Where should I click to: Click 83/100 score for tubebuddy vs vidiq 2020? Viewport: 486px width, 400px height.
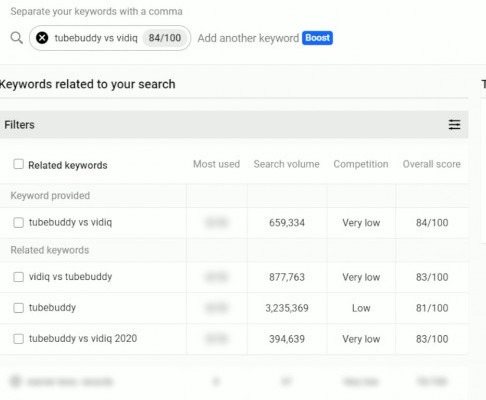click(432, 339)
